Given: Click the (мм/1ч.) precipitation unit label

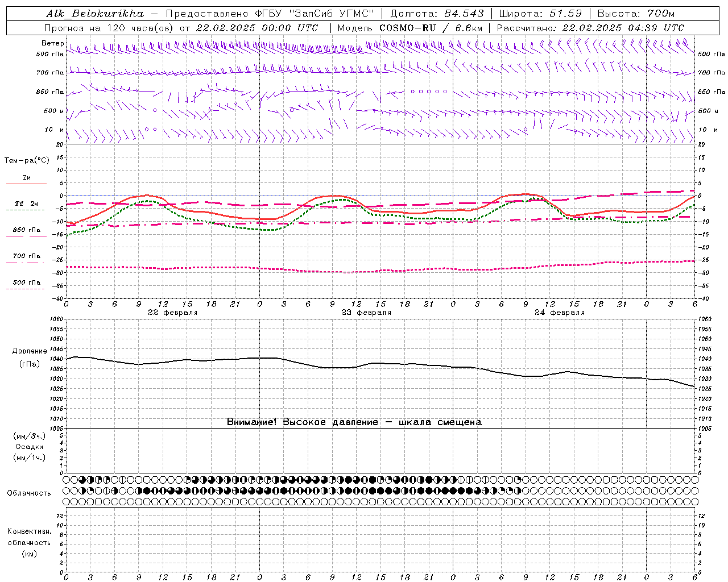Looking at the screenshot, I should coord(30,458).
